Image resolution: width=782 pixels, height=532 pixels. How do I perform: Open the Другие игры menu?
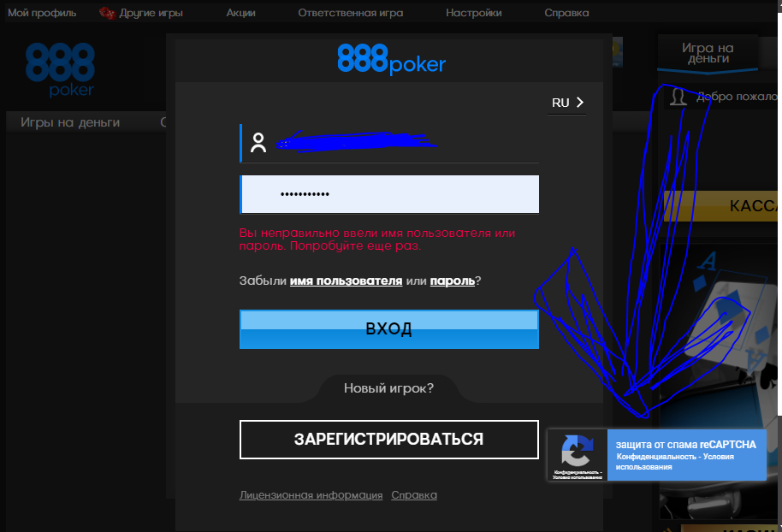pyautogui.click(x=151, y=13)
